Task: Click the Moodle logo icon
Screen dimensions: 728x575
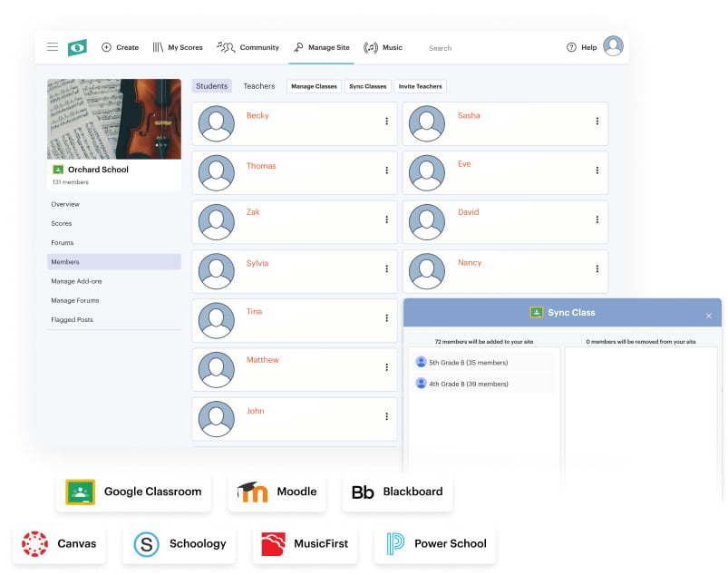Action: click(253, 492)
